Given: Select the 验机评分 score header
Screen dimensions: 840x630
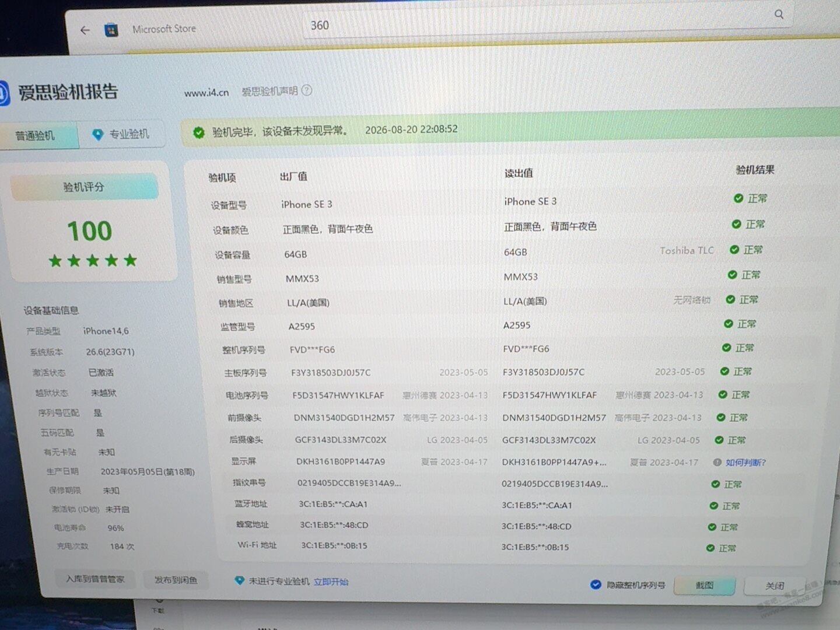Looking at the screenshot, I should 84,187.
